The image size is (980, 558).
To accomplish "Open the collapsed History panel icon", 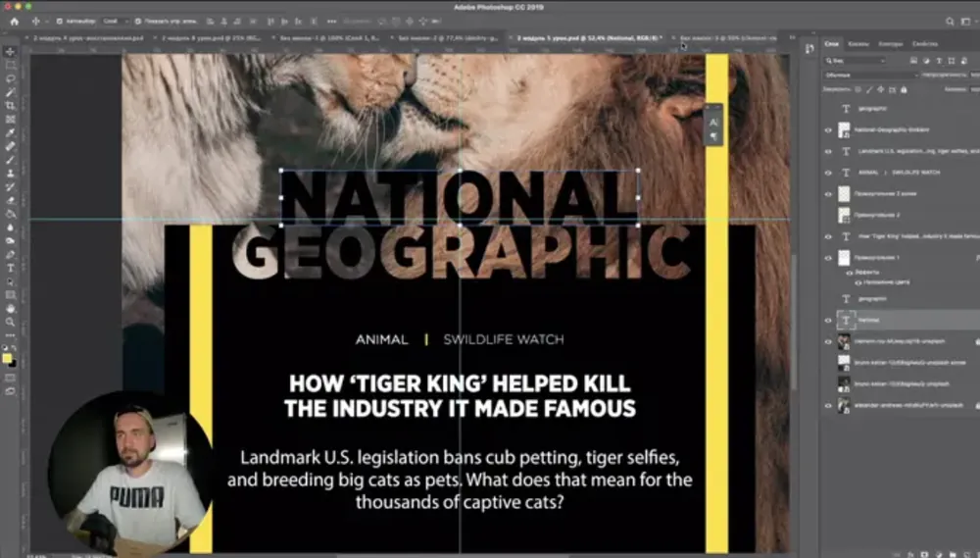I will 809,49.
